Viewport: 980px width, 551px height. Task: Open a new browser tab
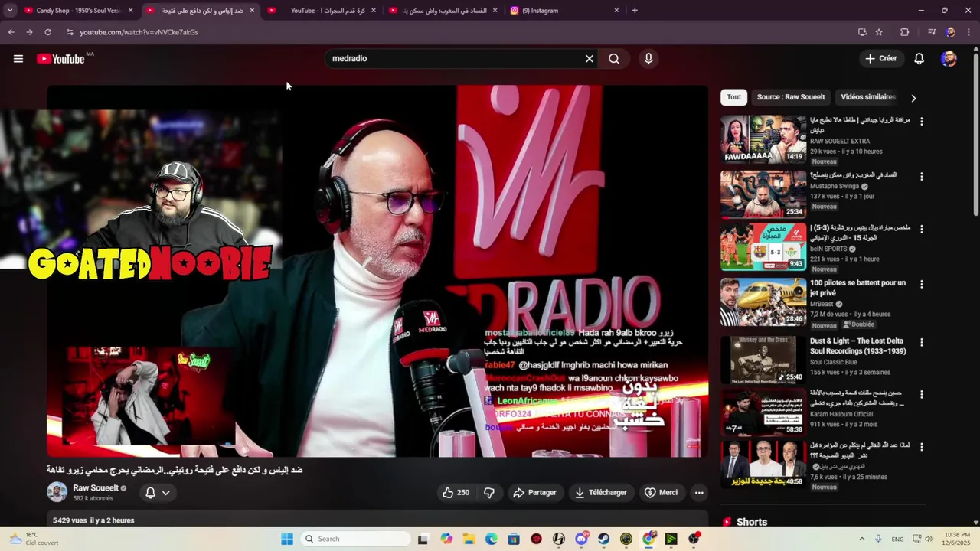[x=635, y=11]
